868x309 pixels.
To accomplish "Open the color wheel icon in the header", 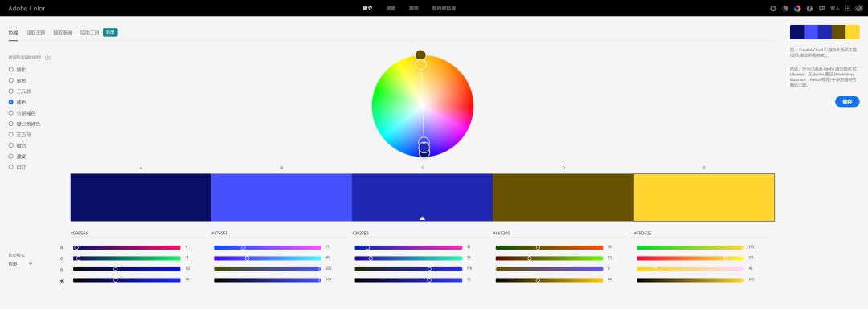I will tap(797, 8).
